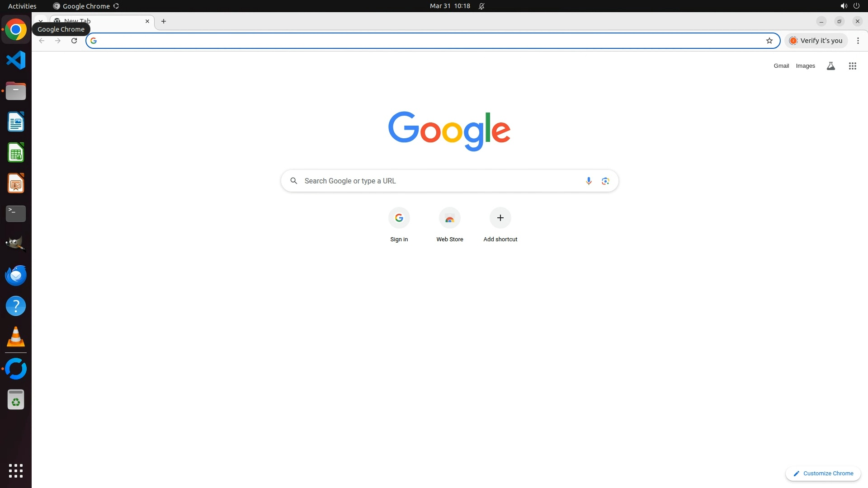Expand the tab search dropdown
This screenshot has width=868, height=488.
coord(40,21)
